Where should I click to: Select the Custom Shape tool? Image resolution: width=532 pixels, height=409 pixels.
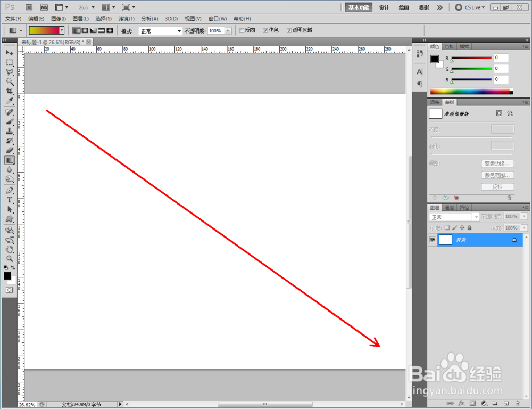(x=10, y=219)
